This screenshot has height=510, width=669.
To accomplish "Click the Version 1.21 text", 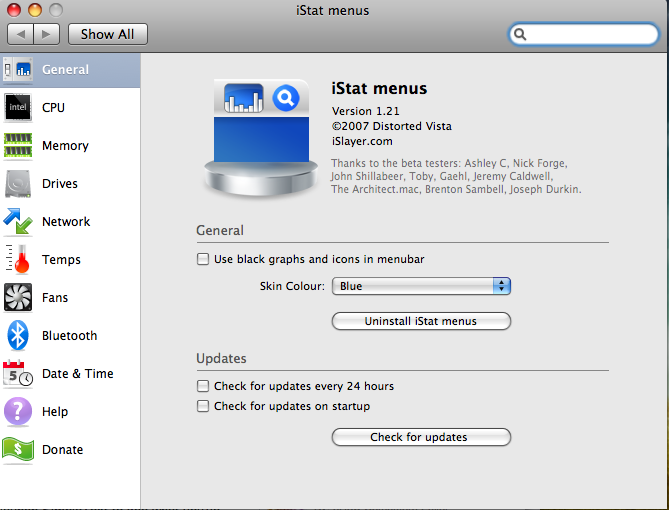I will pos(366,111).
